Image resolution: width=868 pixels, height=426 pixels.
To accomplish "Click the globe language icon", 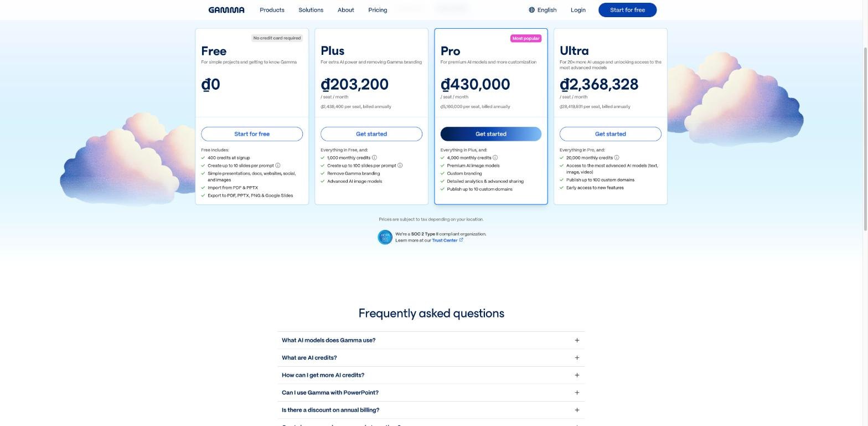I will [531, 10].
